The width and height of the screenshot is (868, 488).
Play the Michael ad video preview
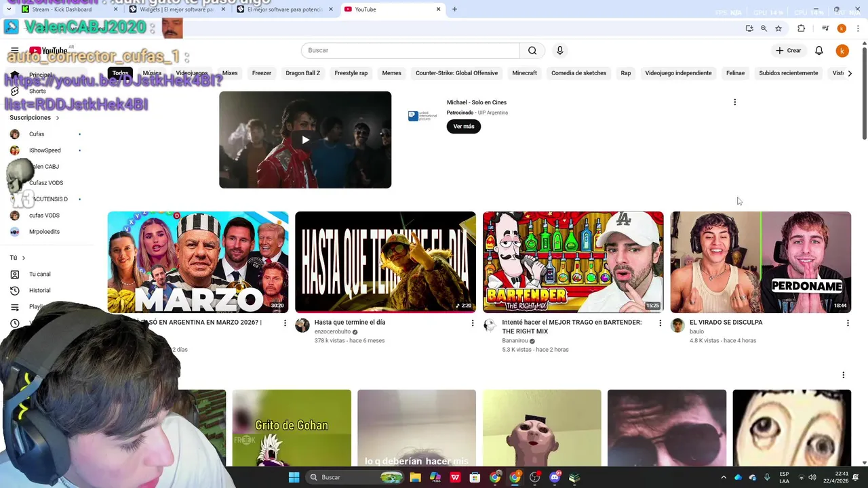pos(305,140)
